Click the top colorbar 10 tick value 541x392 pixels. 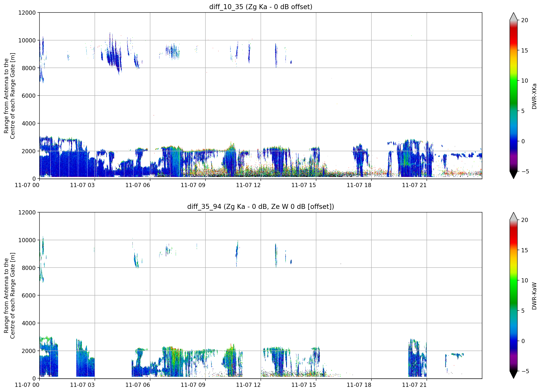point(525,81)
